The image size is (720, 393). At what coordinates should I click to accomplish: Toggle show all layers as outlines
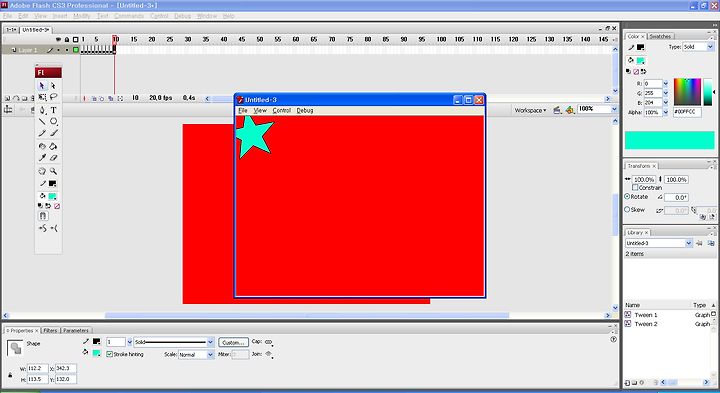[x=76, y=39]
